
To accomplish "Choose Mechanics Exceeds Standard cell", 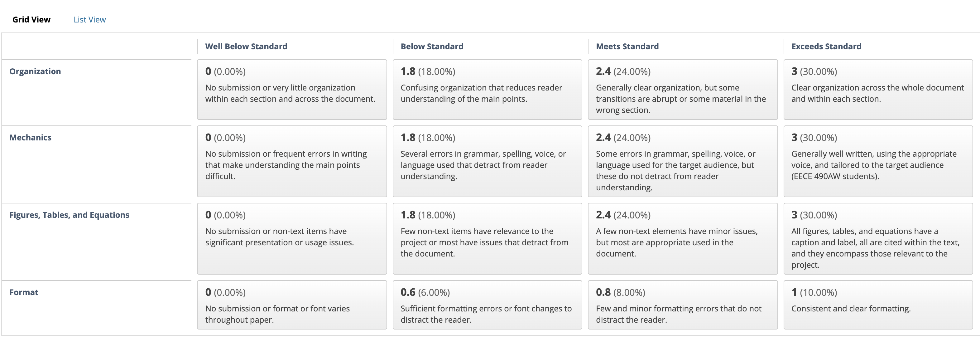I will click(x=878, y=161).
